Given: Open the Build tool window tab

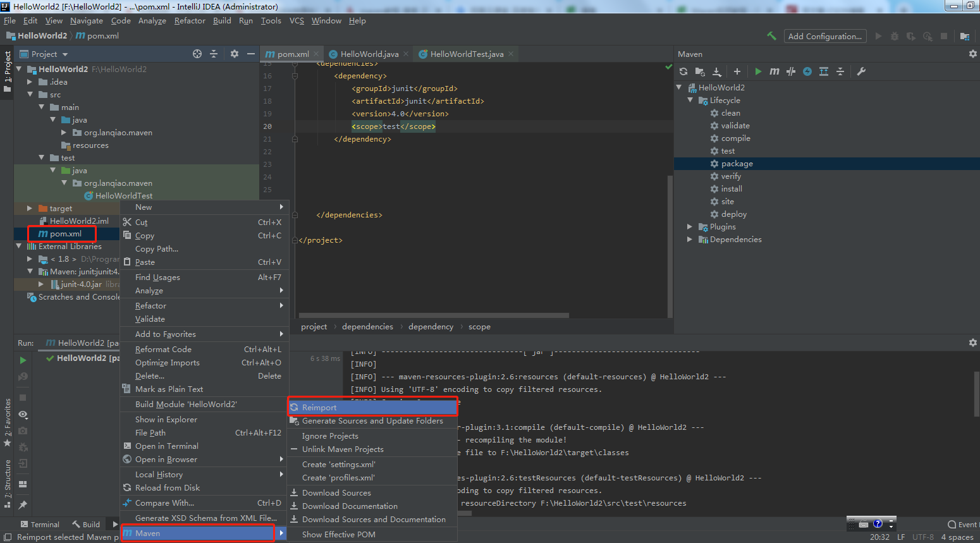Looking at the screenshot, I should click(x=86, y=524).
